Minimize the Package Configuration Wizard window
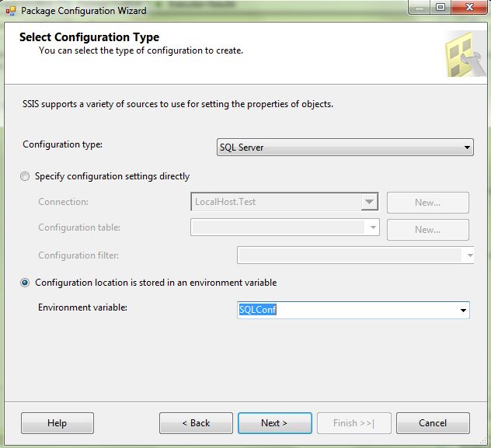Viewport: 491px width, 448px height. coord(420,9)
